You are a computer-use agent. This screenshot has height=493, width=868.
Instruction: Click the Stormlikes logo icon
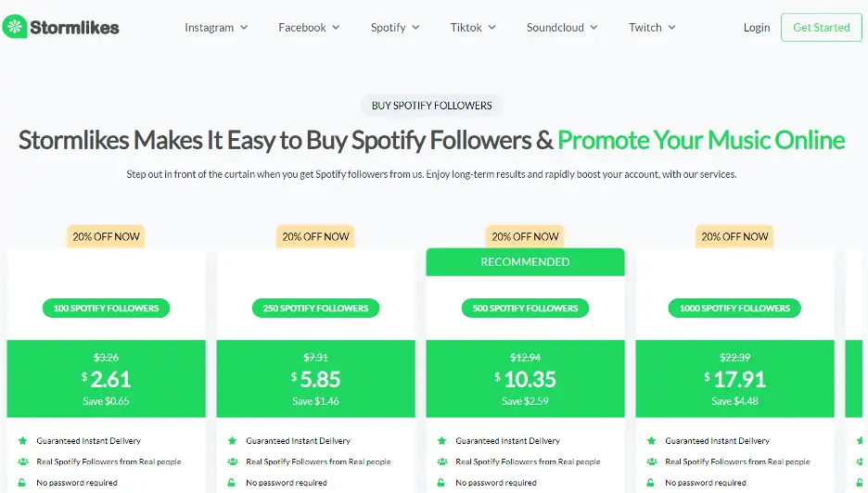point(16,27)
